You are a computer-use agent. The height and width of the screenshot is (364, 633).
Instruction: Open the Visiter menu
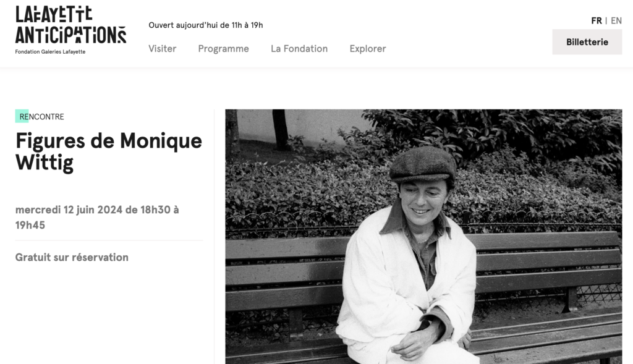coord(163,49)
